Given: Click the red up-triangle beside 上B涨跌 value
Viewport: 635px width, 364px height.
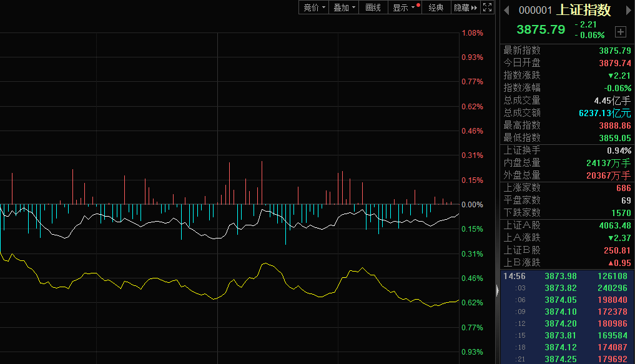Looking at the screenshot, I should point(611,263).
